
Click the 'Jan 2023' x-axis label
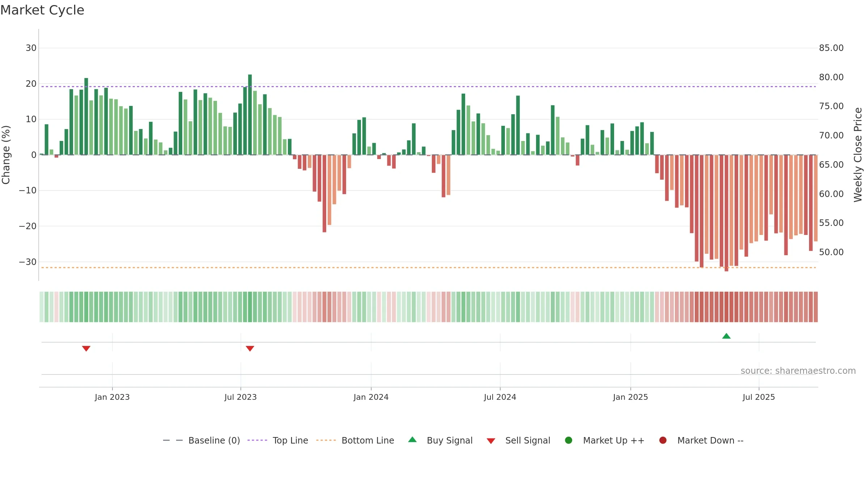click(x=112, y=397)
